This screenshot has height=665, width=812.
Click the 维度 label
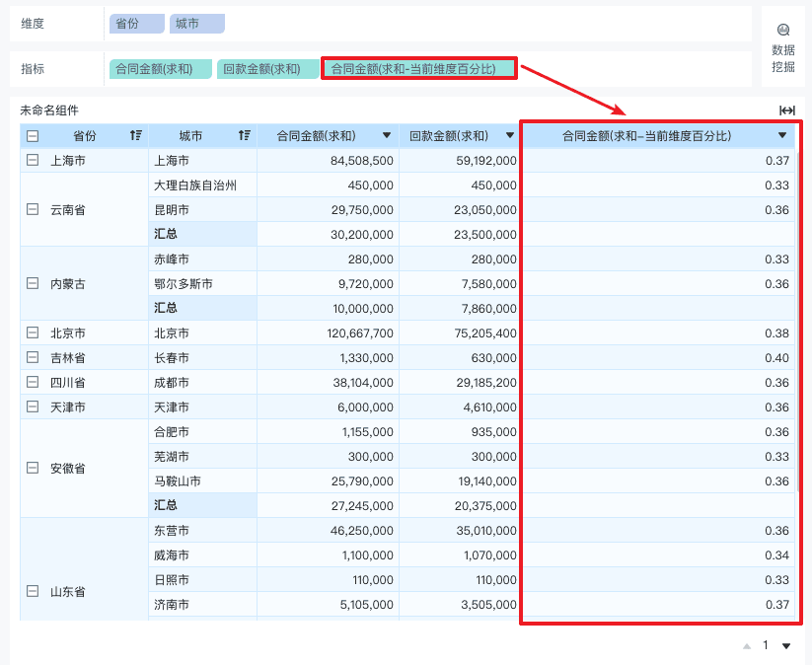(x=33, y=24)
